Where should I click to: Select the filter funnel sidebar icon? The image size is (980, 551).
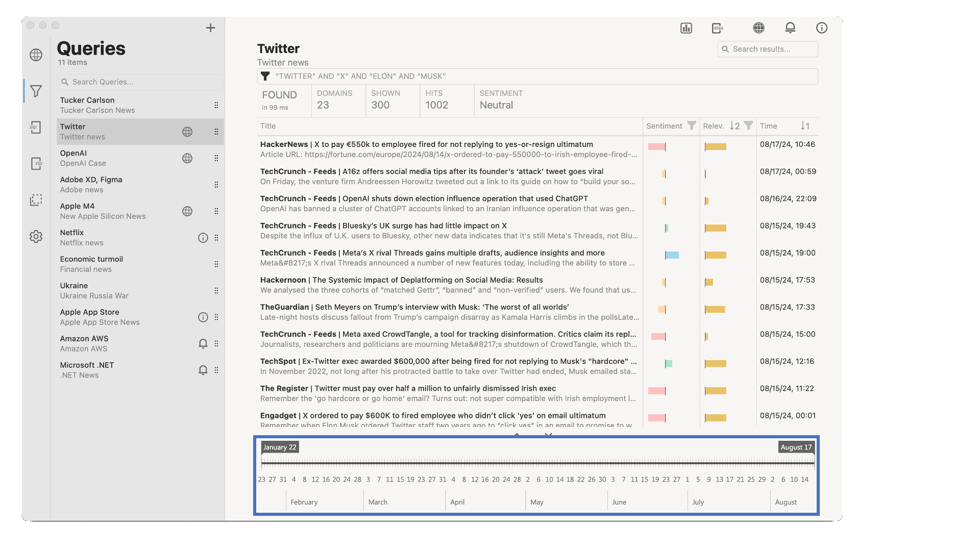[x=36, y=91]
